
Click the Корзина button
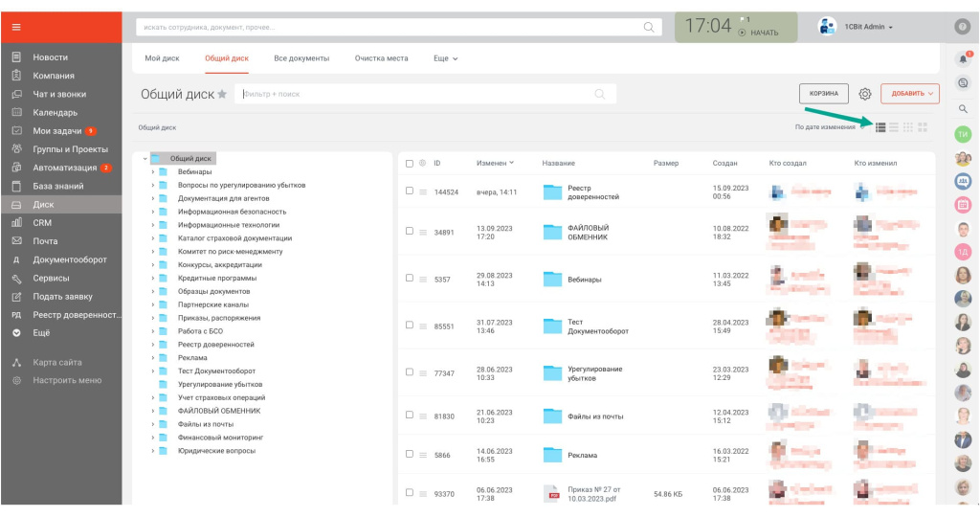point(823,94)
